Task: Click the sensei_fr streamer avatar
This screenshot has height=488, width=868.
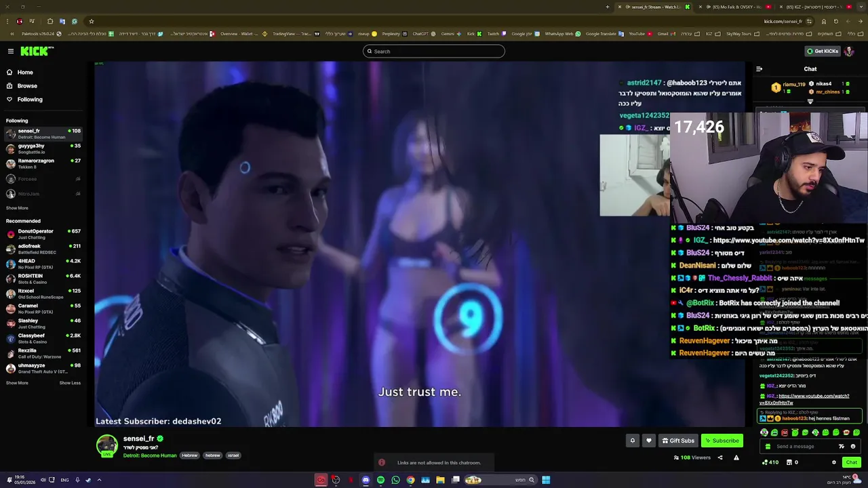Action: click(106, 445)
